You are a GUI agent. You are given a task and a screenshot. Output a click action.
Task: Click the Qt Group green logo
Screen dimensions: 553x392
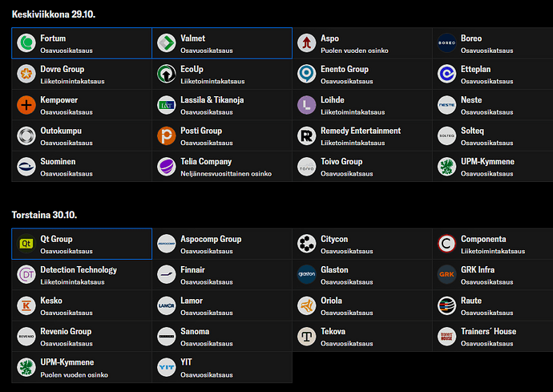[26, 244]
